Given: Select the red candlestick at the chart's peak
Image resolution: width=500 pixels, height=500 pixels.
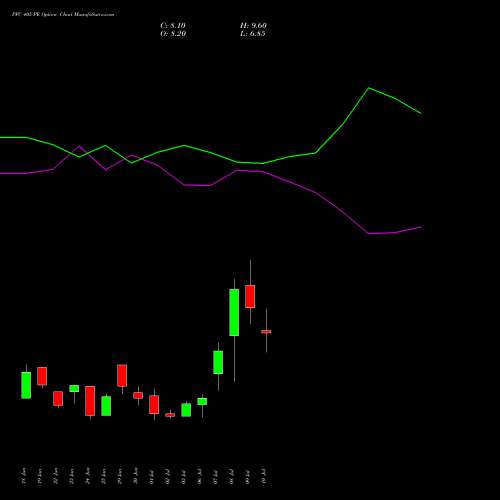Looking at the screenshot, I should click(x=250, y=296).
